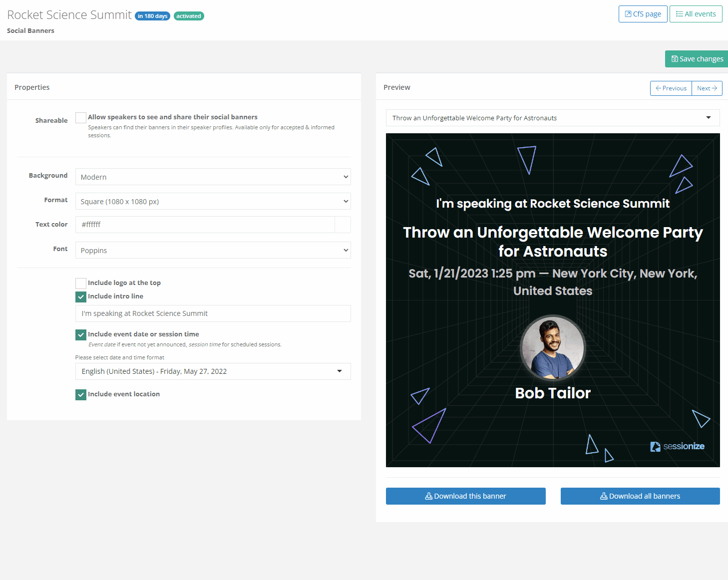Click the Next right arrow icon
728x580 pixels.
click(715, 88)
